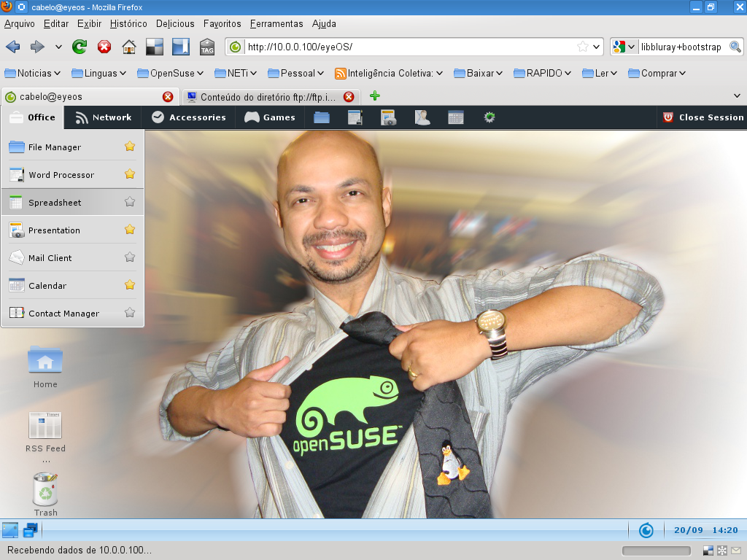Click the URL address field
Viewport: 747px width, 560px height.
(409, 47)
